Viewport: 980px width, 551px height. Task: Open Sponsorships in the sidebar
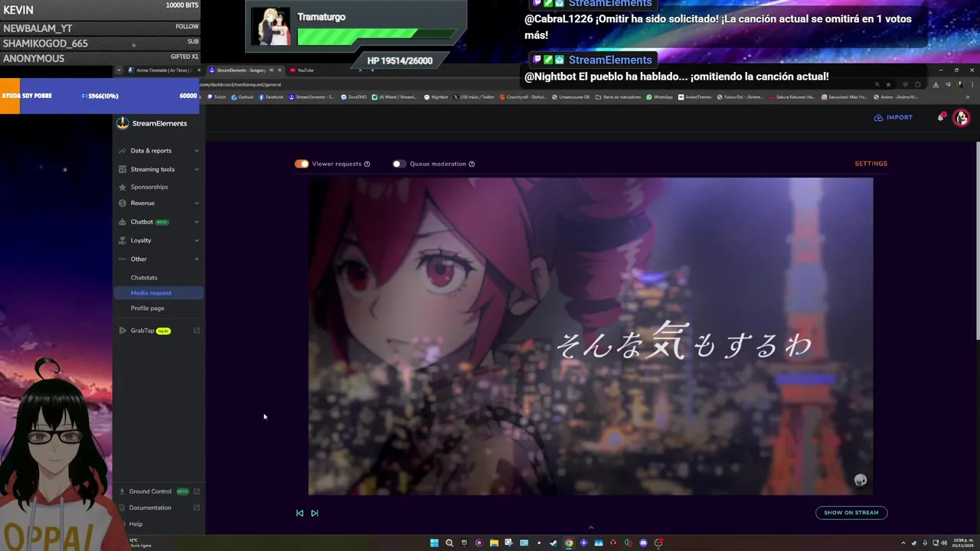[149, 187]
